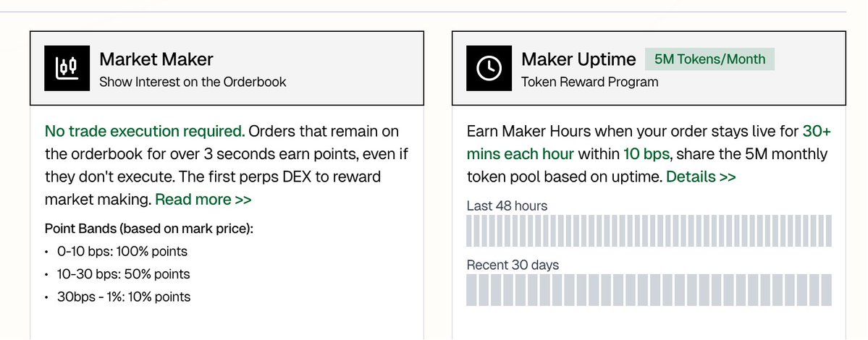This screenshot has height=340, width=868.
Task: Click "Show Interest on the Orderbook" subtitle
Action: pos(193,82)
